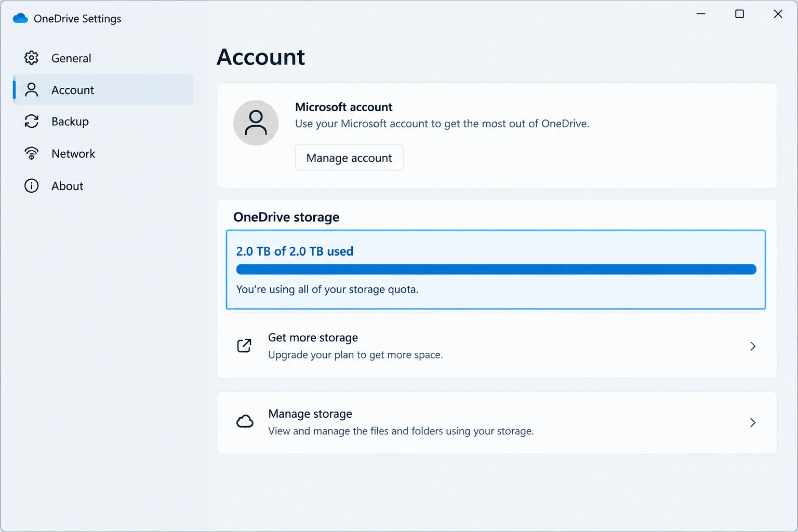Open the General settings tab
The height and width of the screenshot is (532, 798).
[x=103, y=58]
